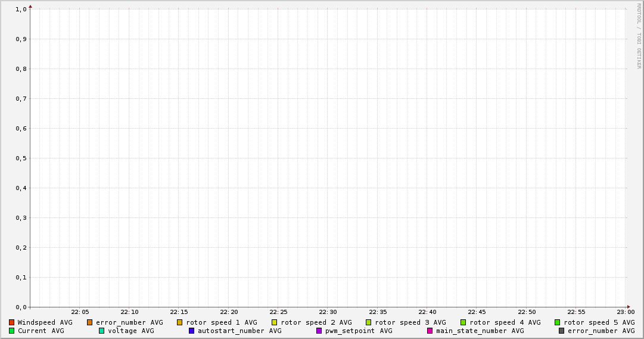Select the 'rotor speed 5 AVG' label

pyautogui.click(x=599, y=323)
